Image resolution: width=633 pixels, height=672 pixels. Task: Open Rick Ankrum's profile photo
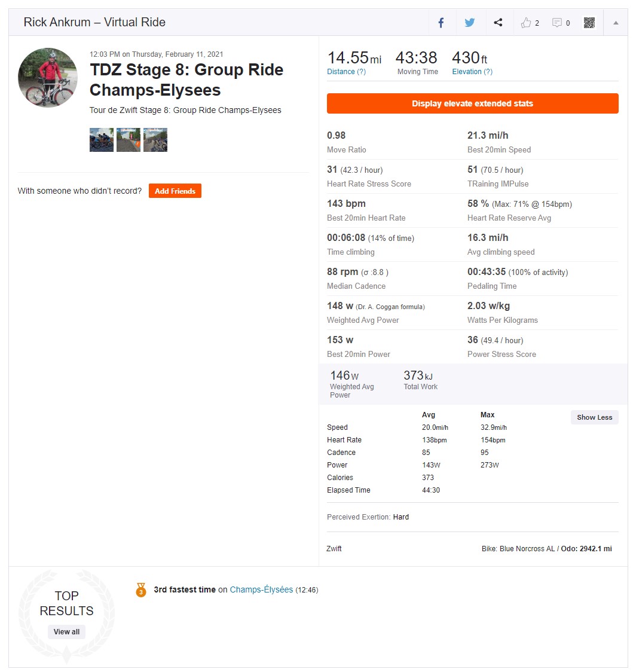pyautogui.click(x=48, y=78)
